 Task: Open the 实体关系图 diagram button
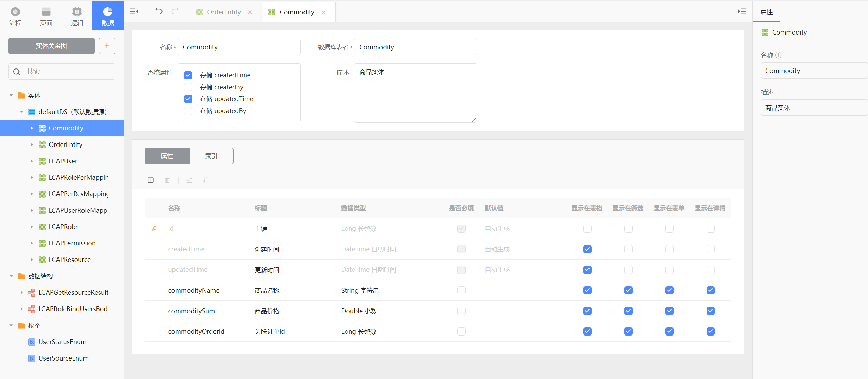coord(51,46)
